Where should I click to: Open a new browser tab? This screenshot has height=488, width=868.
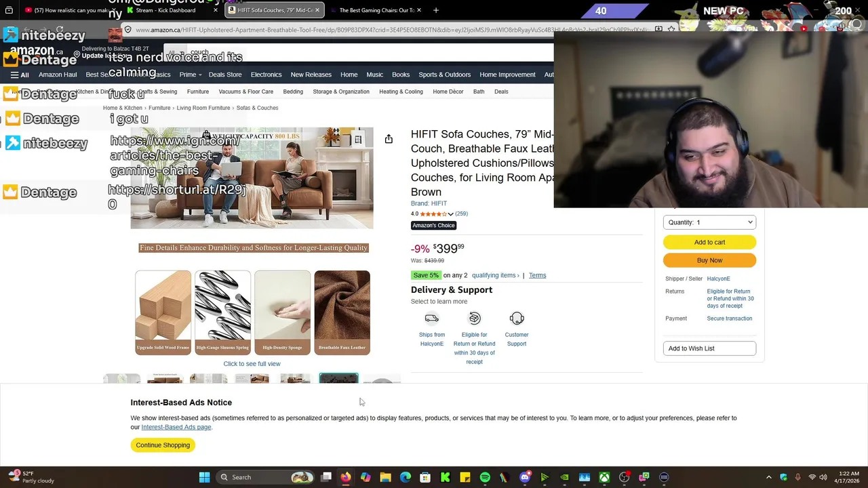(436, 10)
